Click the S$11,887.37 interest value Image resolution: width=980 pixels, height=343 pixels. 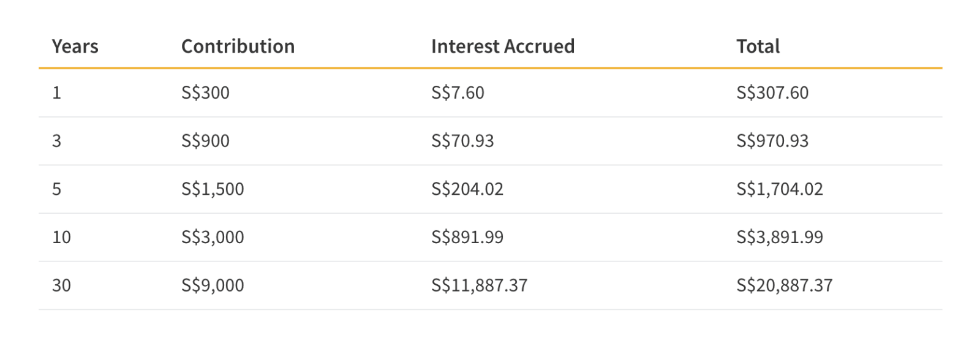(x=479, y=285)
